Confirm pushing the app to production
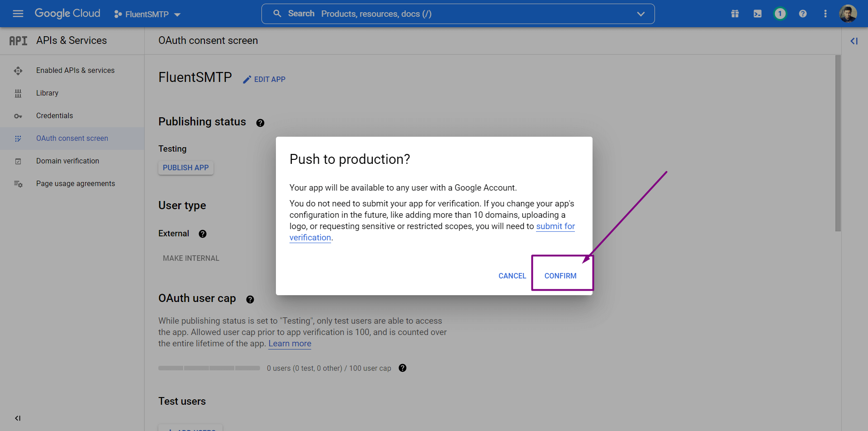 click(x=560, y=276)
